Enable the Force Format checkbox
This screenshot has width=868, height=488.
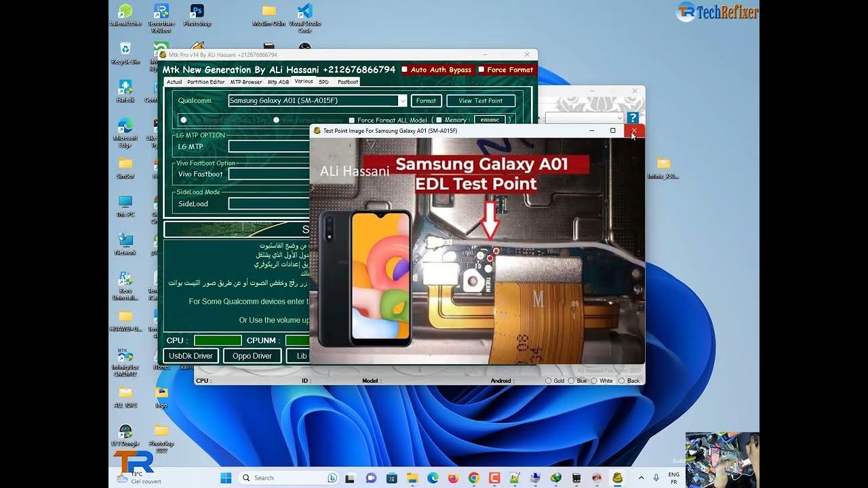[481, 69]
